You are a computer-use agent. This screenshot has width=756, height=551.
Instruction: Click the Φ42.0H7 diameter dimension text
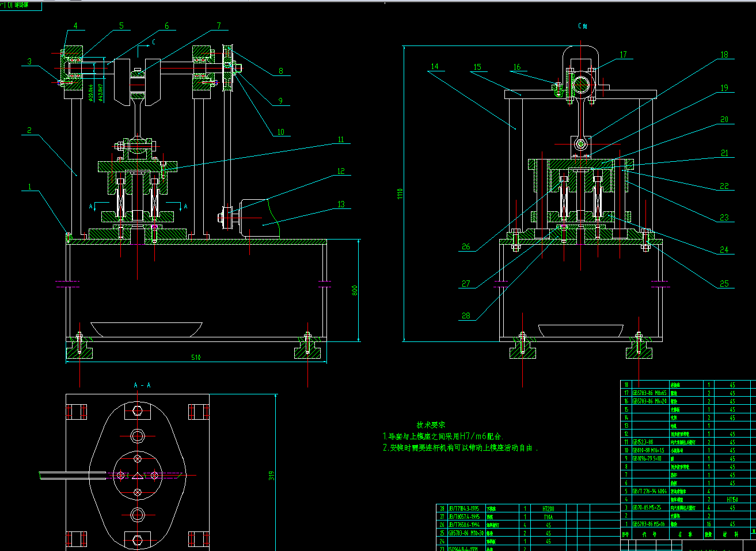[100, 93]
